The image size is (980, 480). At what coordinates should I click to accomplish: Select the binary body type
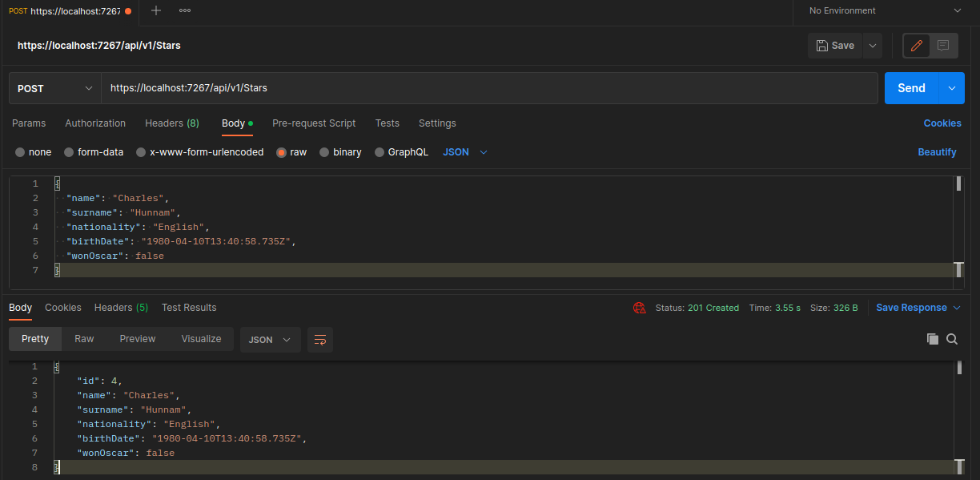(340, 152)
